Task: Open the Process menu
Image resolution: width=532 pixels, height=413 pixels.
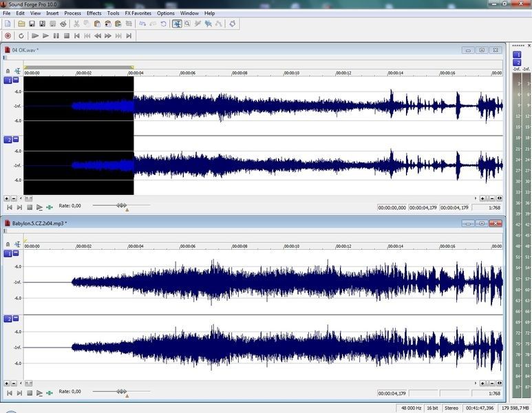Action: click(x=72, y=13)
